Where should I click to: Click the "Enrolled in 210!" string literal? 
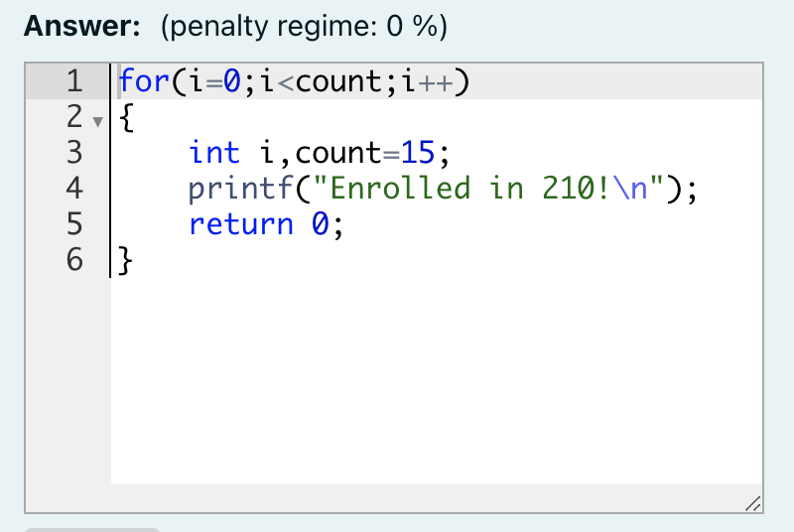[x=488, y=189]
